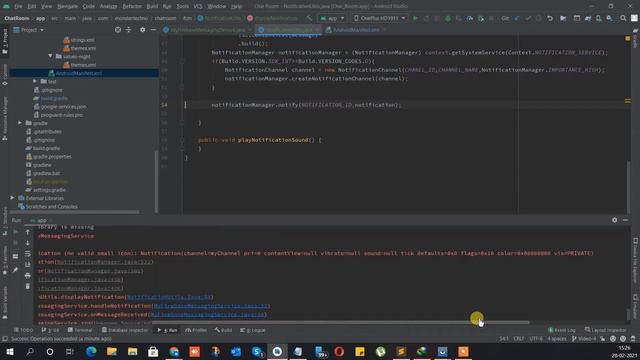
Task: Rerun the app from the Run panel toolbar
Action: (16, 232)
